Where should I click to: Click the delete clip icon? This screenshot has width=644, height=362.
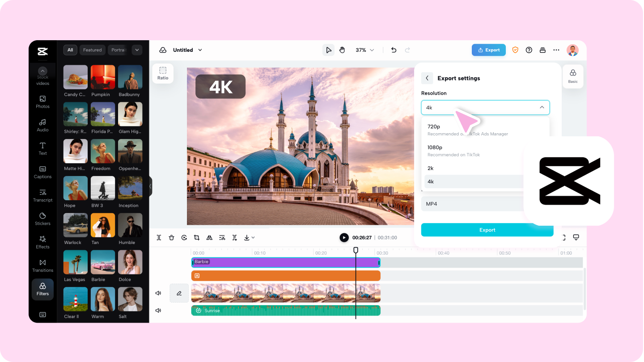(171, 237)
